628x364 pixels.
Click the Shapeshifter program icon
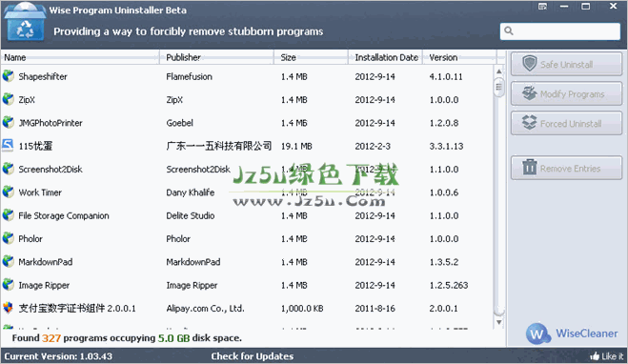pyautogui.click(x=8, y=75)
